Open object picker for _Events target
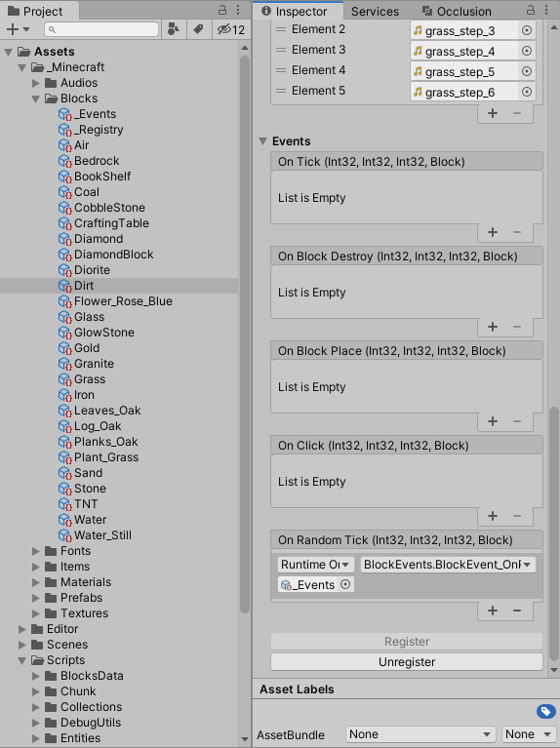 coord(345,584)
